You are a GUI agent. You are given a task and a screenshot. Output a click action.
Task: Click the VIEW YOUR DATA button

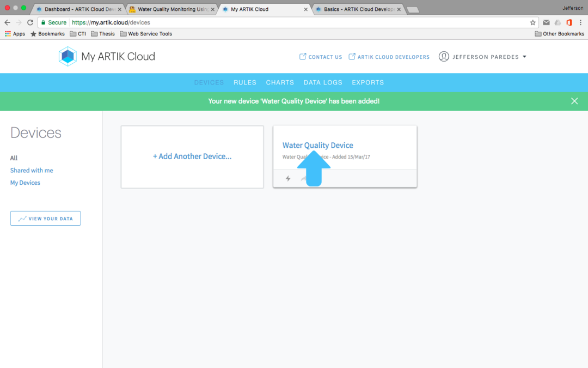coord(45,219)
